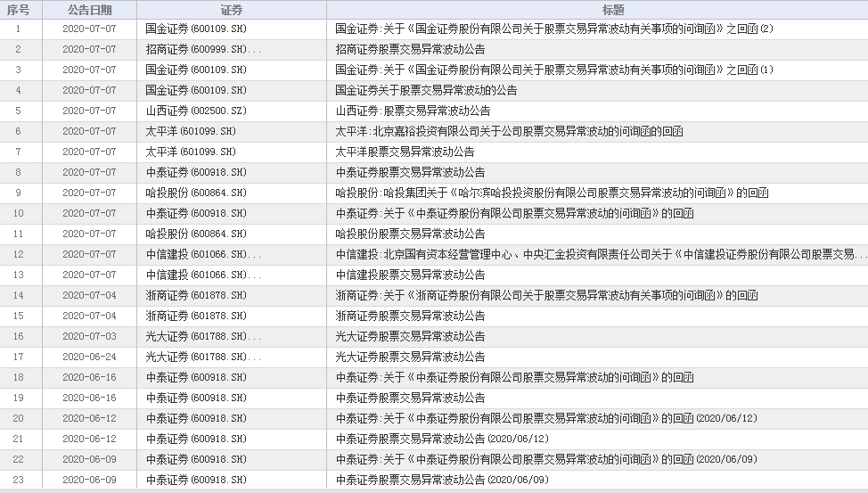Open 中泰证券 reply letter in row 10

pyautogui.click(x=514, y=213)
